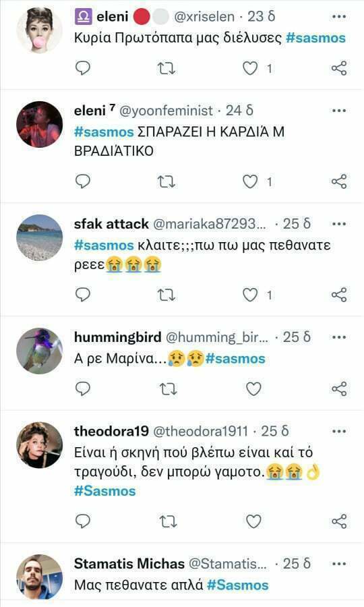Open more options for sfak attack tweet
Viewport: 364px width, 607px height.
coord(339,224)
